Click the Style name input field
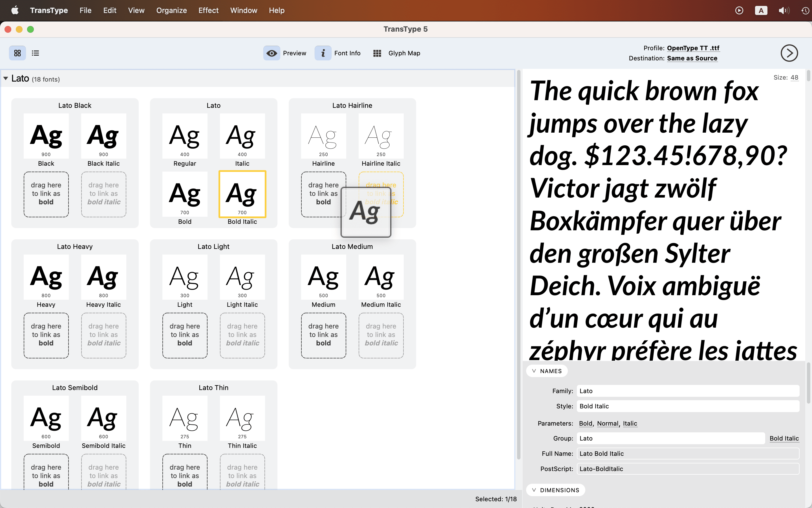This screenshot has width=812, height=508. coord(688,406)
